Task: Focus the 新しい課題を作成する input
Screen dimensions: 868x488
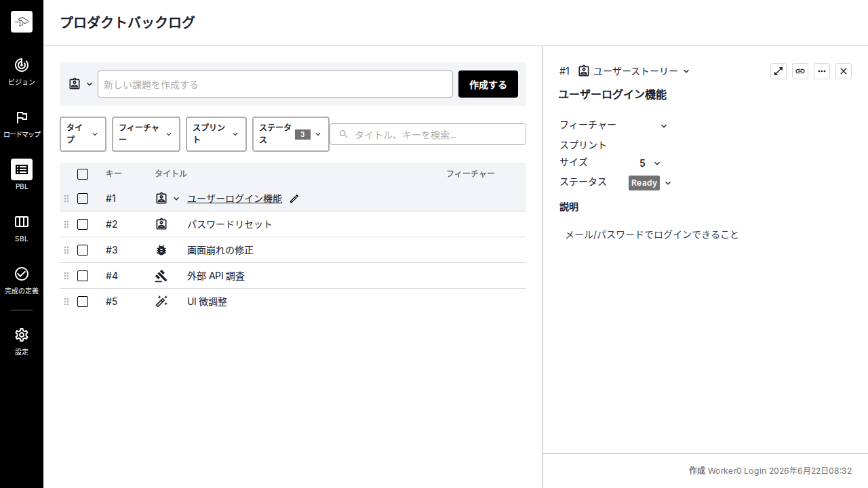Action: click(x=275, y=84)
